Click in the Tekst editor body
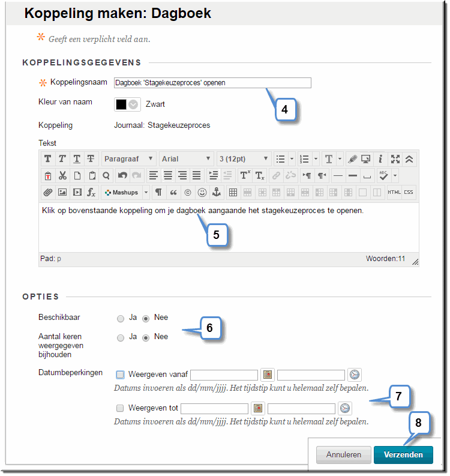 point(229,228)
